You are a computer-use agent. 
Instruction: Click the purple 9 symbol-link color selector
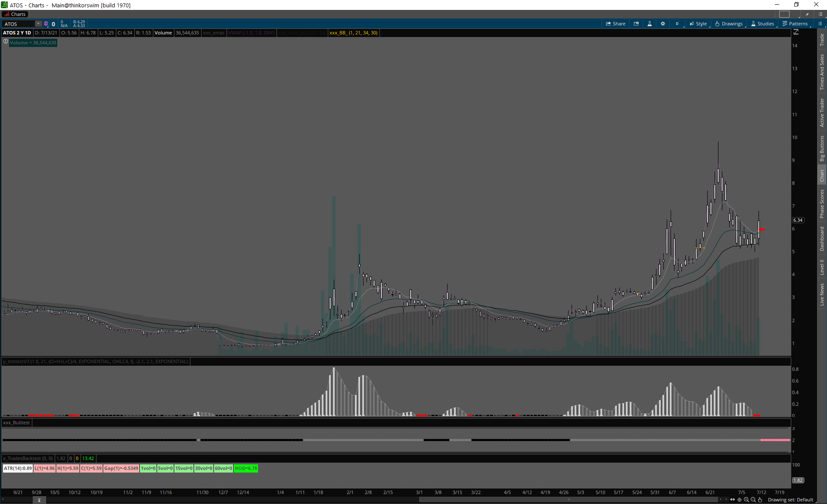46,24
